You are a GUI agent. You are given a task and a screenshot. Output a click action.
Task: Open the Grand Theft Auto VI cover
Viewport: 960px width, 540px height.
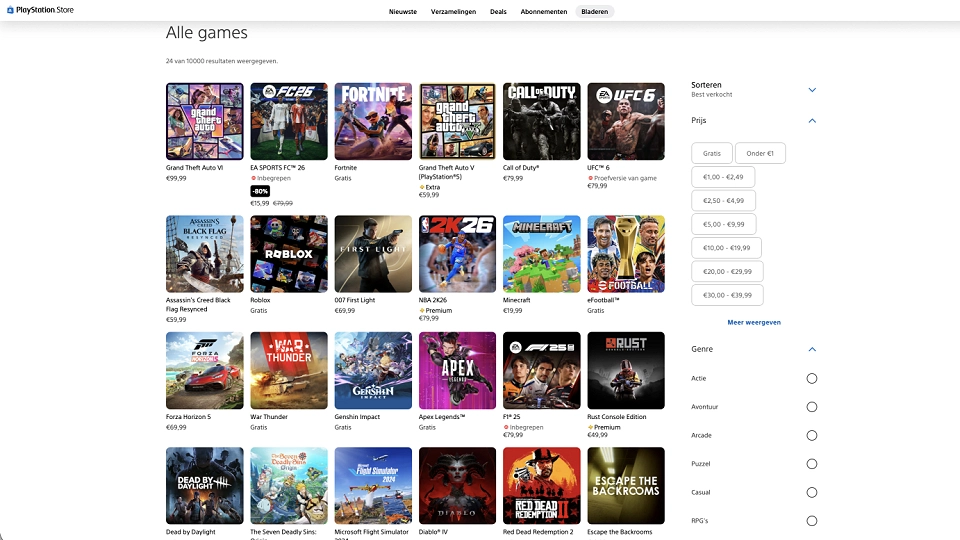[x=204, y=122]
